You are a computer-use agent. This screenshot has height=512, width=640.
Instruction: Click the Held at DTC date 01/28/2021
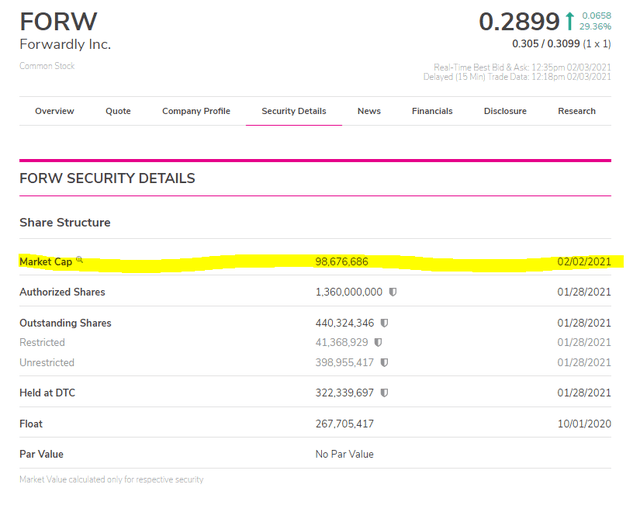(584, 393)
